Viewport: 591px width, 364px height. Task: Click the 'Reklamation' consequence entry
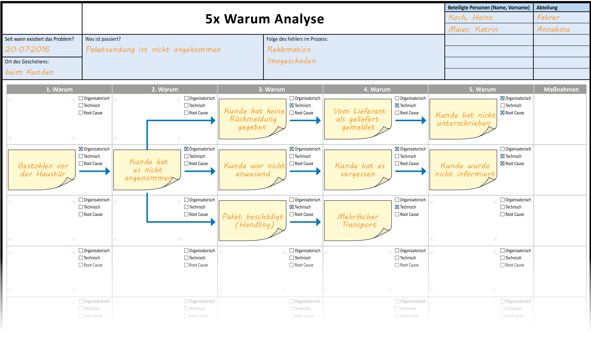(289, 50)
